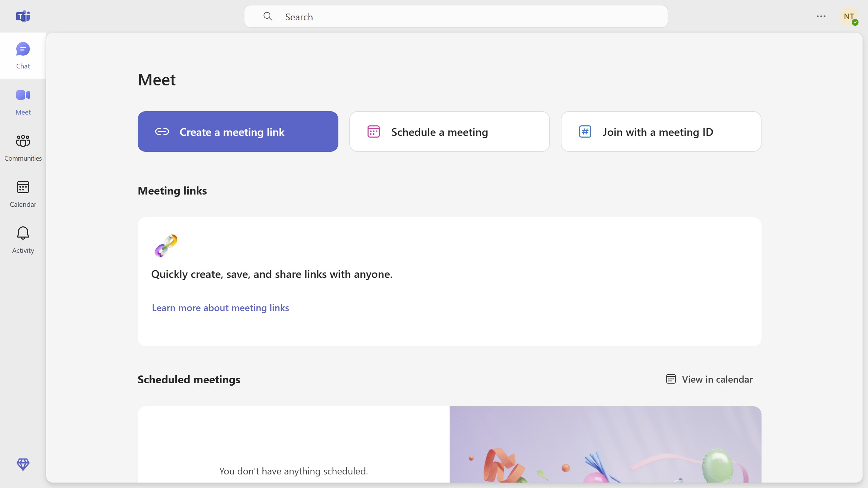The image size is (868, 488).
Task: Click the Scheduled meetings heading
Action: point(189,379)
